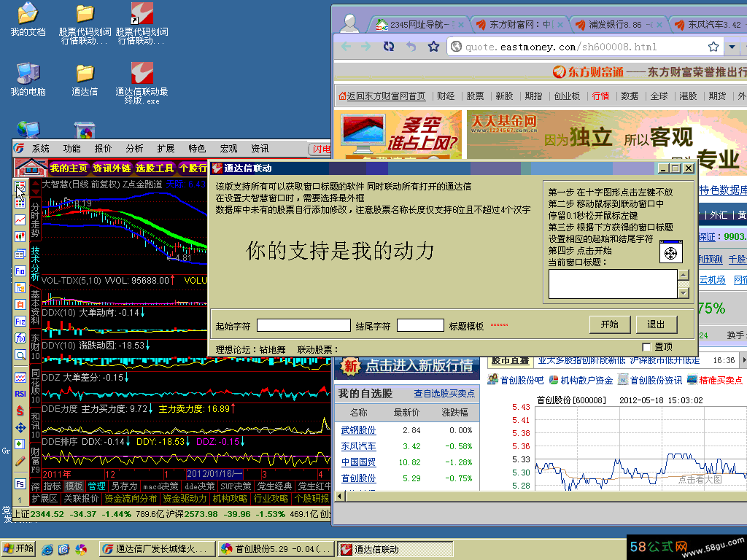The image size is (747, 560).
Task: Click Windows 开始 start button
Action: 19,549
